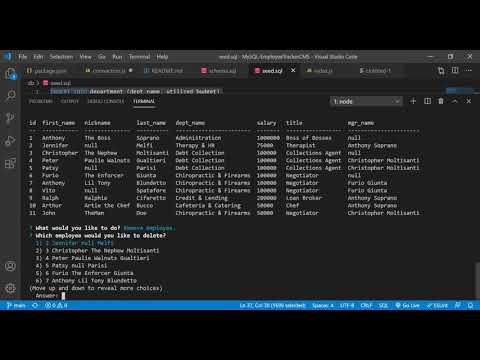
Task: Close the terminal panel
Action: click(x=469, y=101)
